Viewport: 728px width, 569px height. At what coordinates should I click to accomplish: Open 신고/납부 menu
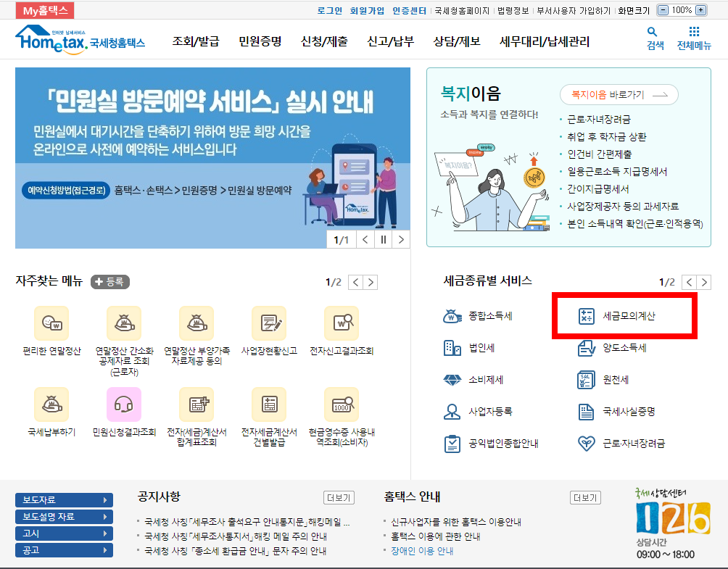pyautogui.click(x=390, y=42)
